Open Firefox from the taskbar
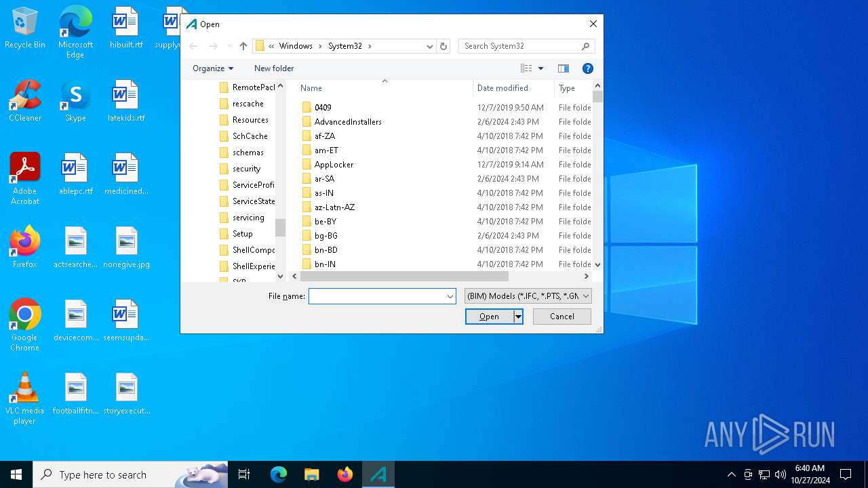The height and width of the screenshot is (488, 868). [345, 474]
